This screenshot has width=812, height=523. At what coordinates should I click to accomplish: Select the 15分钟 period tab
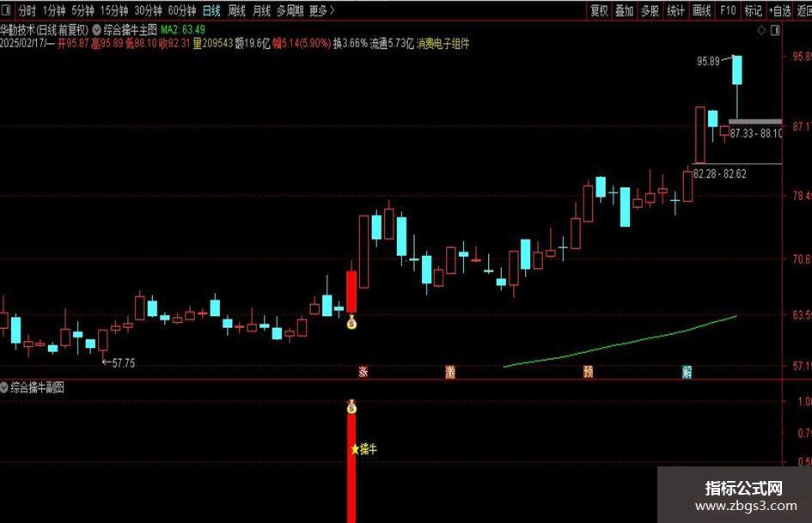(x=114, y=10)
